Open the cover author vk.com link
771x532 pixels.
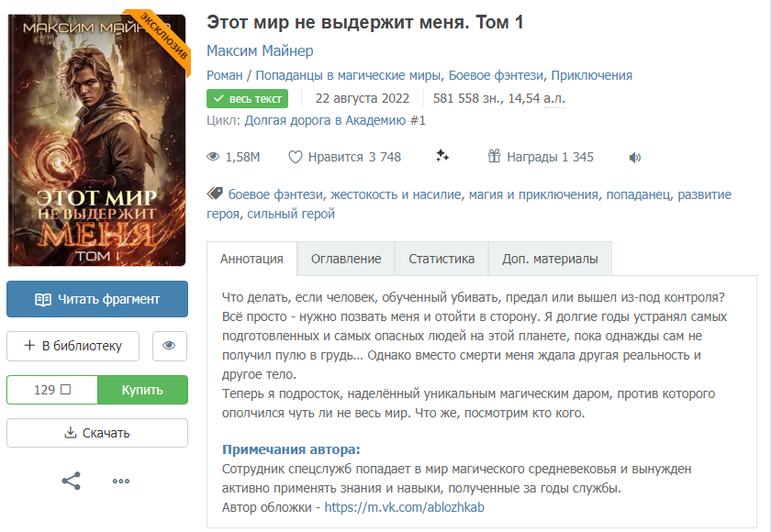coord(404,507)
